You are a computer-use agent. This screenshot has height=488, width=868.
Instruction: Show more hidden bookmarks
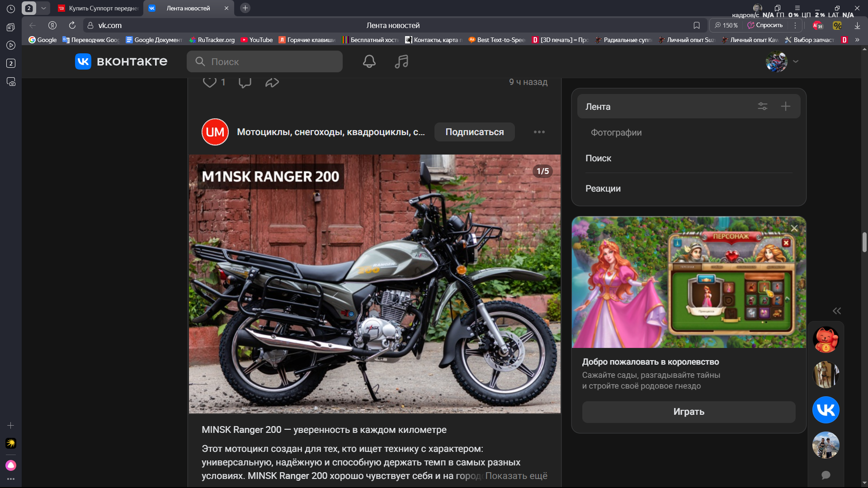[857, 40]
